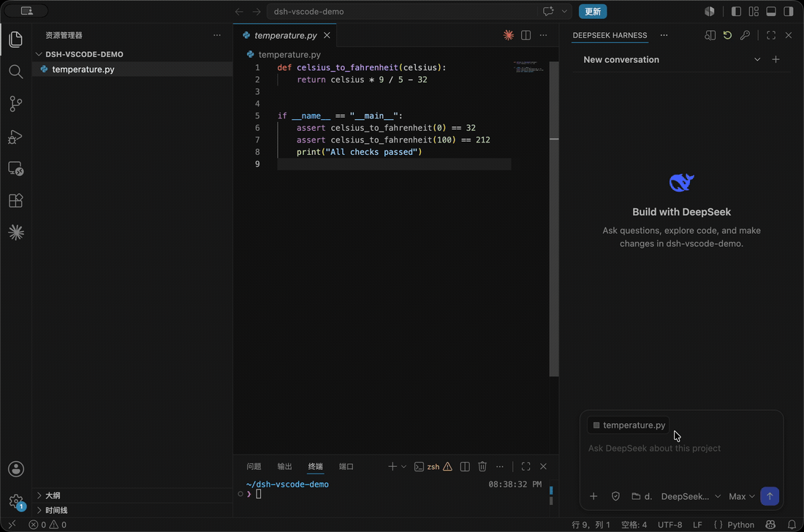Create a new terminal with plus button
Screen dimensions: 804x532
[x=392, y=466]
